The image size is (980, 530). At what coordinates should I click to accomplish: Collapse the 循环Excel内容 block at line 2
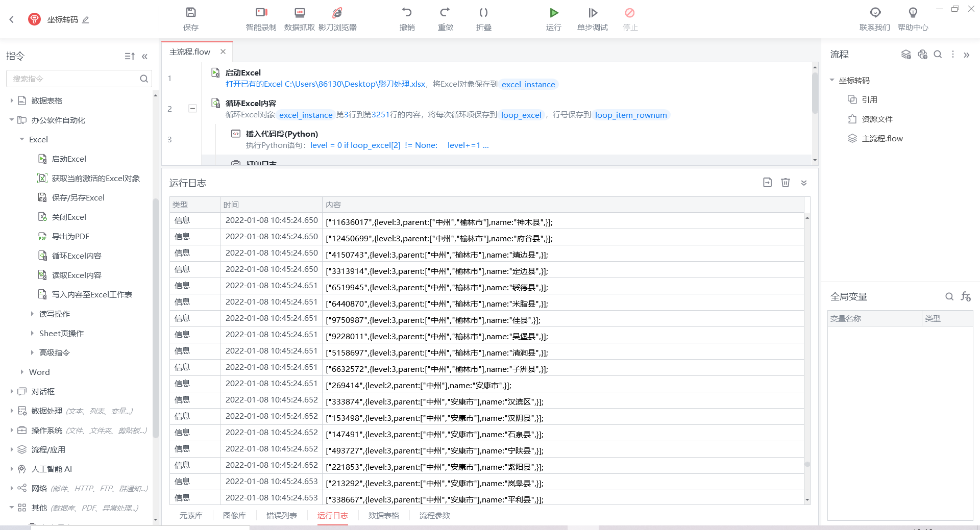192,108
